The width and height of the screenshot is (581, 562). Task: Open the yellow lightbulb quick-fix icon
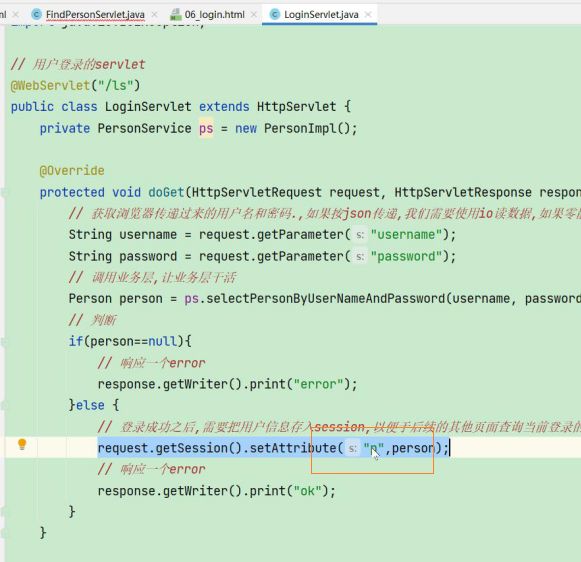(x=22, y=444)
